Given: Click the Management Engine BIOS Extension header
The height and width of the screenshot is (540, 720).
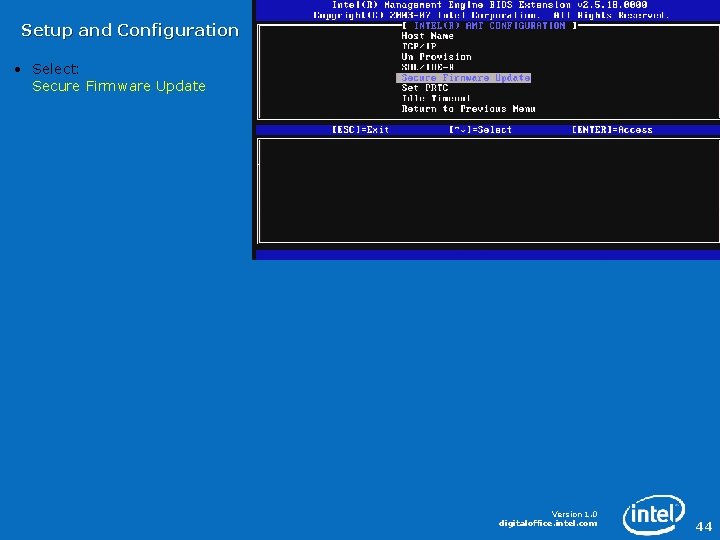Looking at the screenshot, I should [489, 5].
